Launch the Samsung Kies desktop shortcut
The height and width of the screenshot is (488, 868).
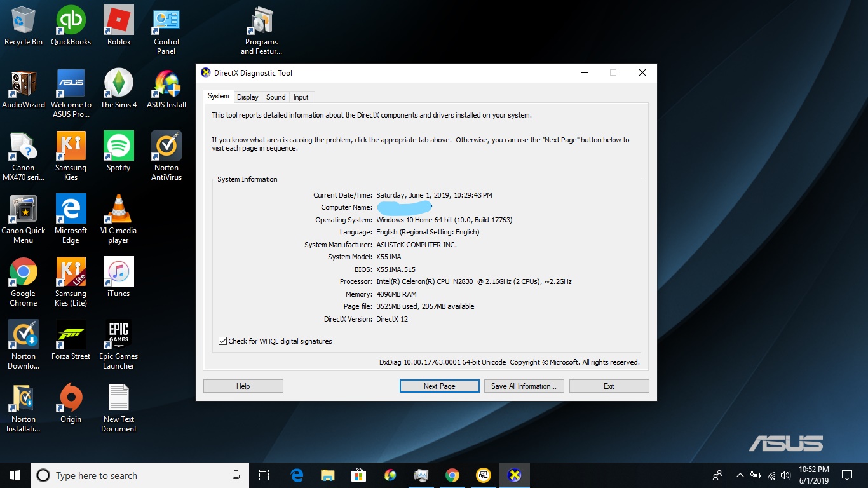tap(71, 157)
